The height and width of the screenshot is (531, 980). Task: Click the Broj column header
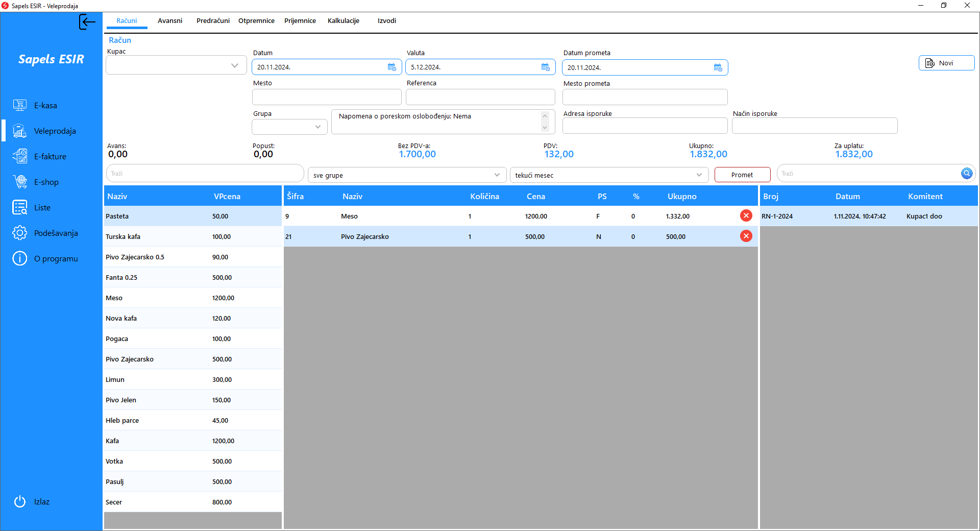point(771,196)
